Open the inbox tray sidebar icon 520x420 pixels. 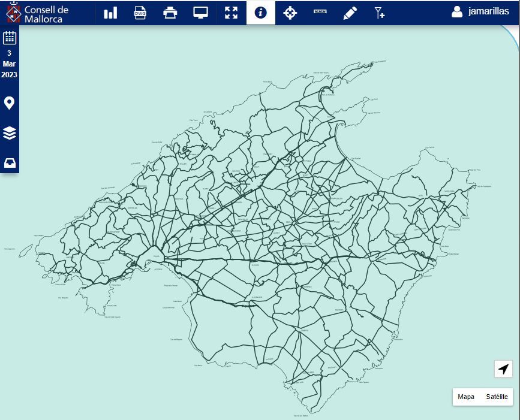10,163
